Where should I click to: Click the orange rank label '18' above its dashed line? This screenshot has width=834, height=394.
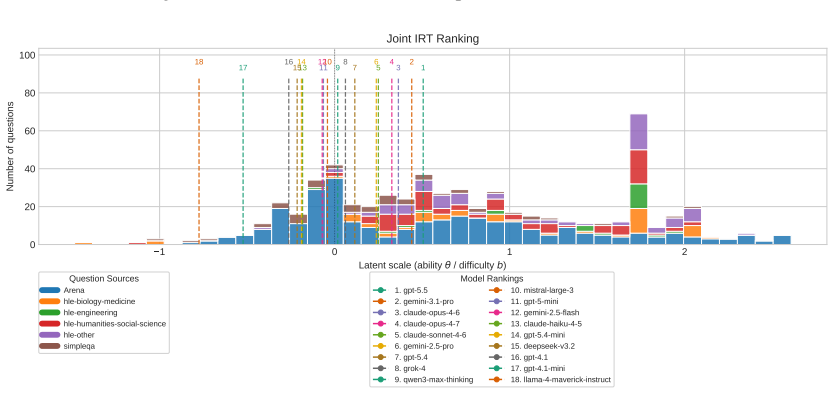pyautogui.click(x=199, y=62)
